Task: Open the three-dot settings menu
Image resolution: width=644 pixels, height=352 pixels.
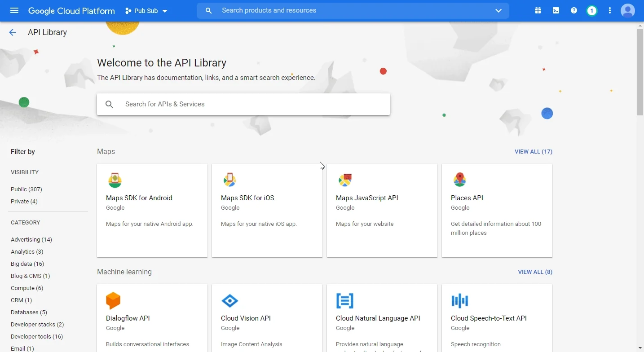Action: 610,10
